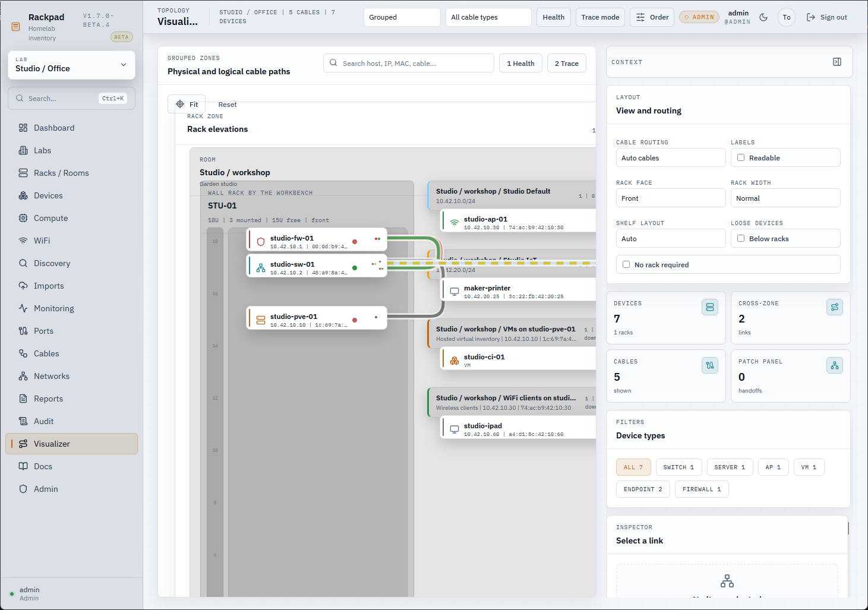Open the Cables sidebar icon

(23, 353)
